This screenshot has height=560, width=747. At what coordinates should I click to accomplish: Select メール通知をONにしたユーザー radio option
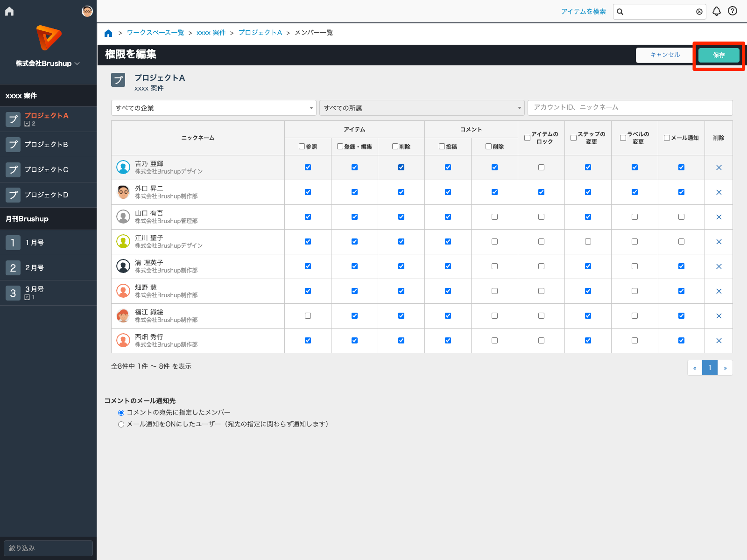[x=121, y=425]
